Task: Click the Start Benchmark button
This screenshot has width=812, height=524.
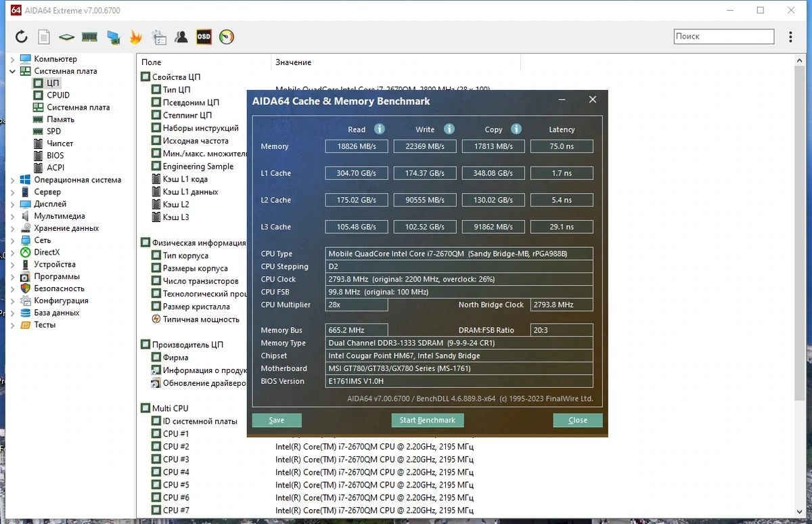Action: (x=428, y=420)
